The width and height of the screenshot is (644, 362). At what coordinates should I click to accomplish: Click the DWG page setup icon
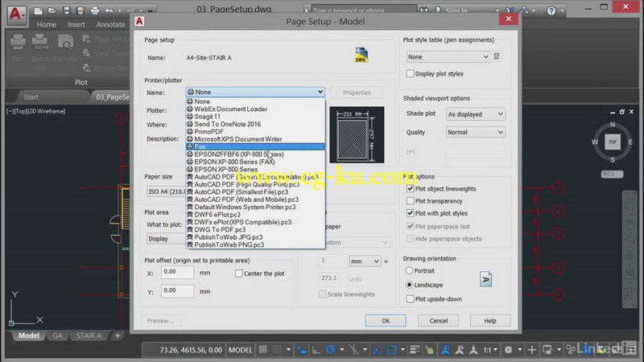[x=361, y=55]
